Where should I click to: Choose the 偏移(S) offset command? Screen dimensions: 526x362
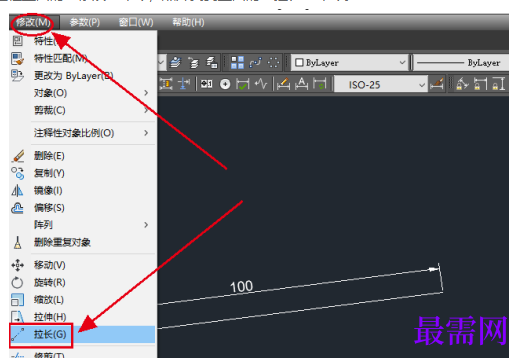[x=83, y=208]
